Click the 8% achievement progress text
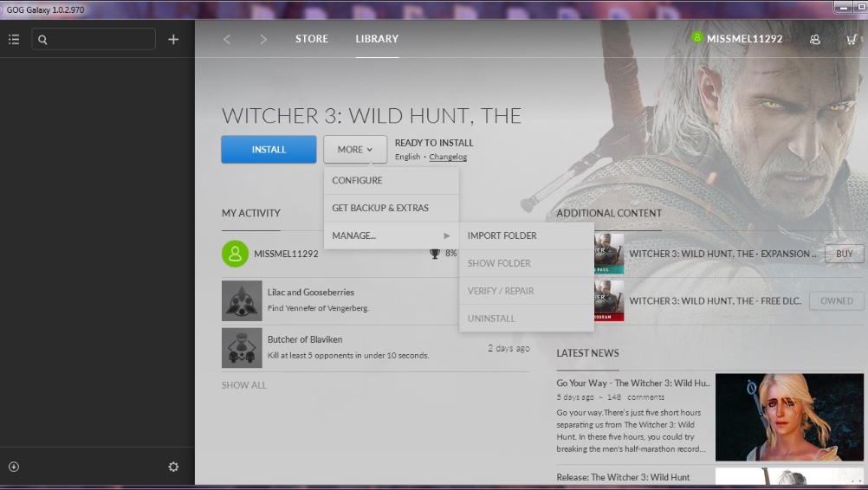 coord(451,254)
